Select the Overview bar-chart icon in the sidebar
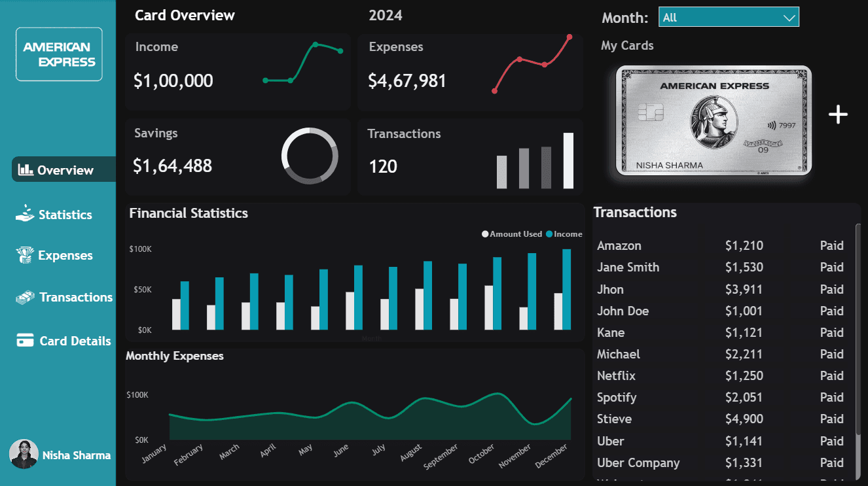The image size is (868, 486). 27,169
